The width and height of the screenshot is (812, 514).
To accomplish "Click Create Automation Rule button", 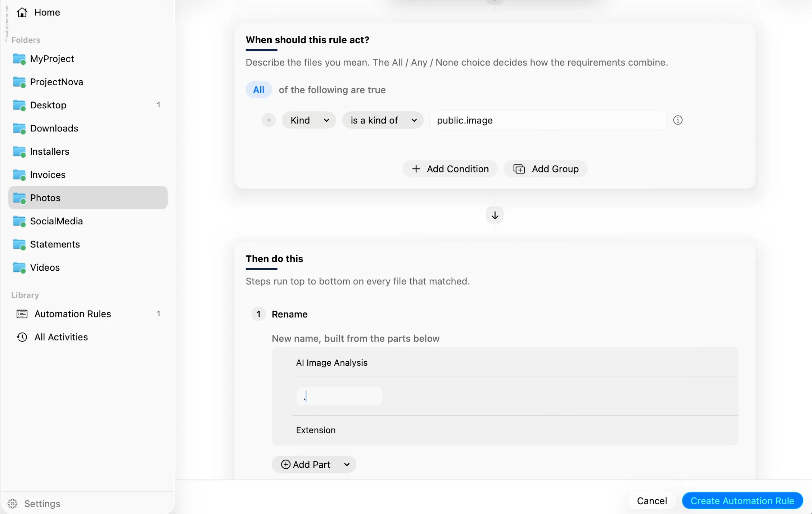I will click(x=742, y=501).
